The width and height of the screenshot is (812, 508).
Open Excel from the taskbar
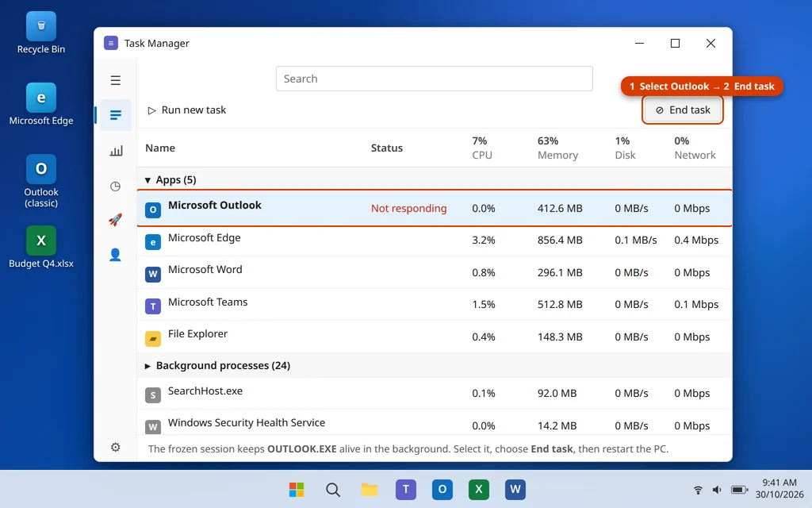[x=478, y=489]
